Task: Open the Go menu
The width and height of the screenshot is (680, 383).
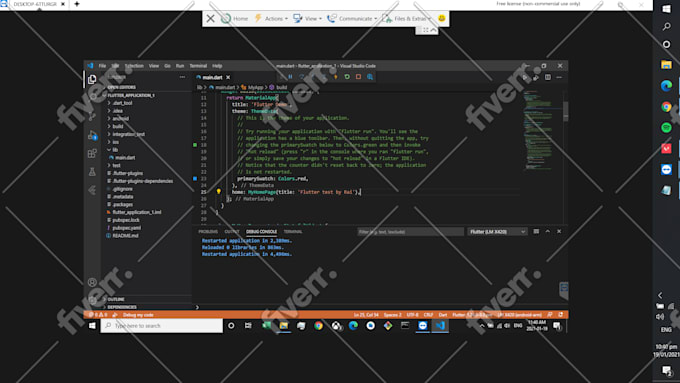Action: coord(167,66)
